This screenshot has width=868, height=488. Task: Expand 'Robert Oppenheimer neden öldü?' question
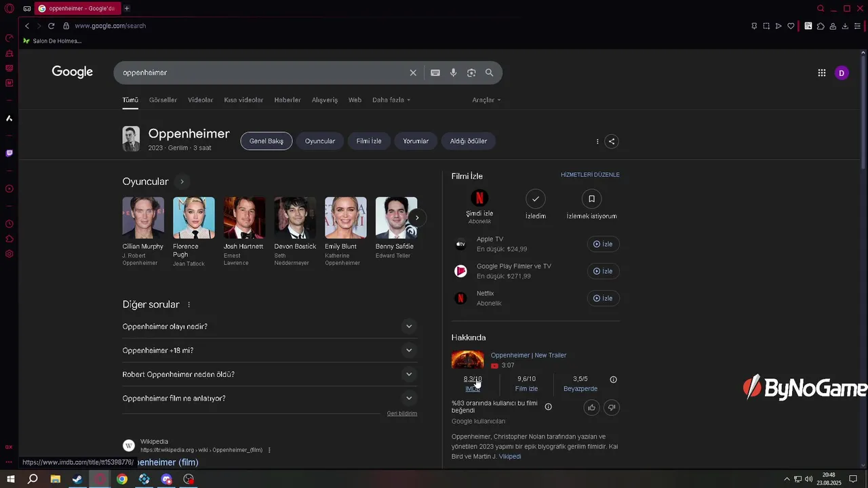270,374
